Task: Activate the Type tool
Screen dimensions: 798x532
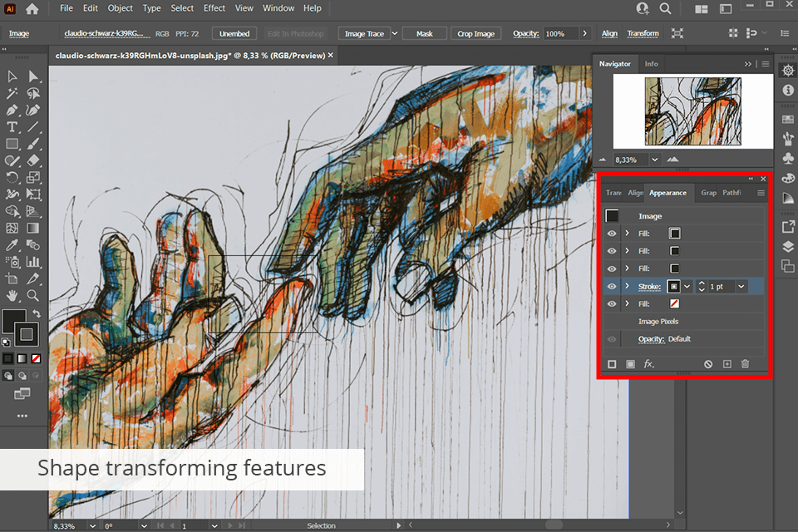Action: (12, 126)
